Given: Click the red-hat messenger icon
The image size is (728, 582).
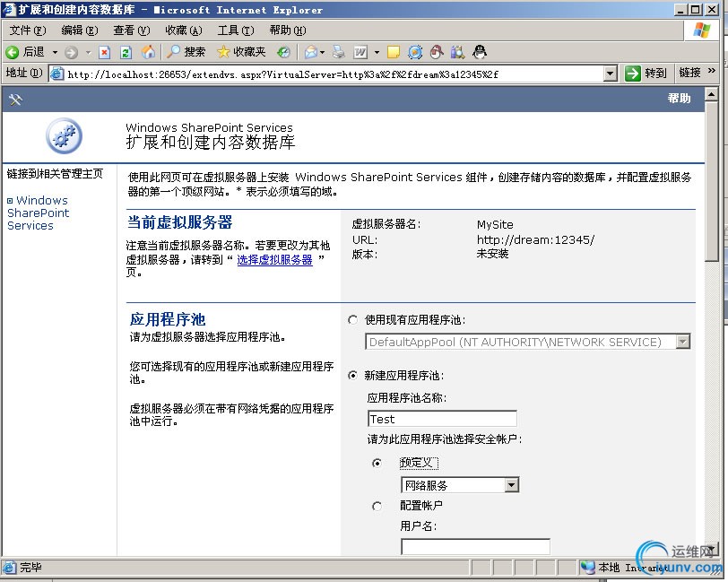Looking at the screenshot, I should click(437, 52).
